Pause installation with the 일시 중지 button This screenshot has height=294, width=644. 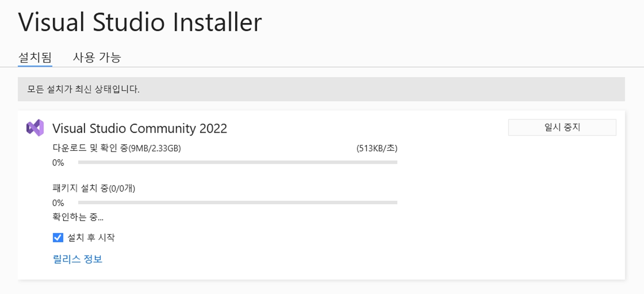[x=562, y=128]
